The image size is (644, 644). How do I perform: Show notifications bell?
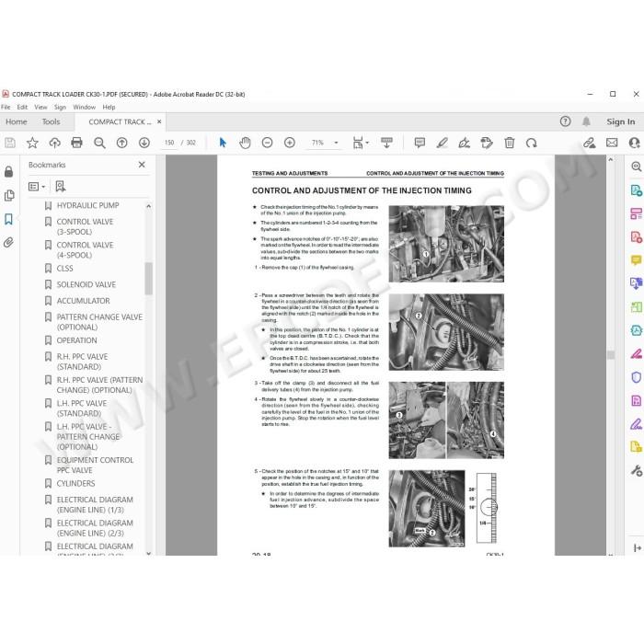click(586, 121)
